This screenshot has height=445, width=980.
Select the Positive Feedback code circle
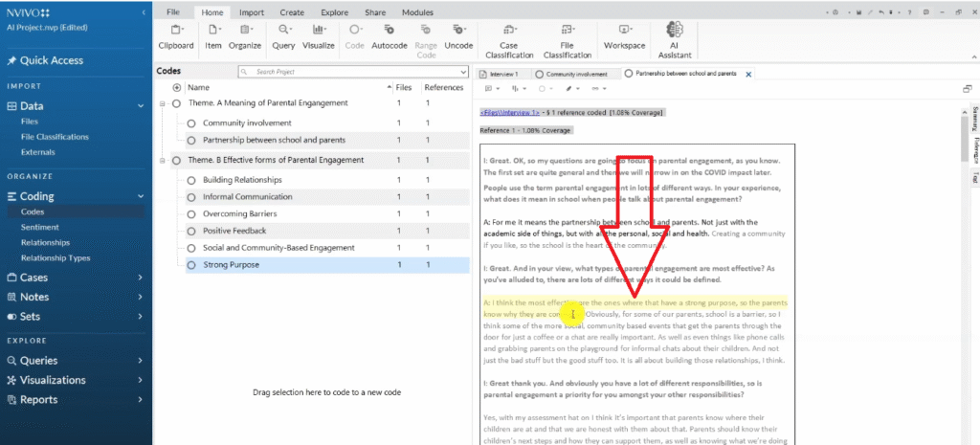coord(191,231)
